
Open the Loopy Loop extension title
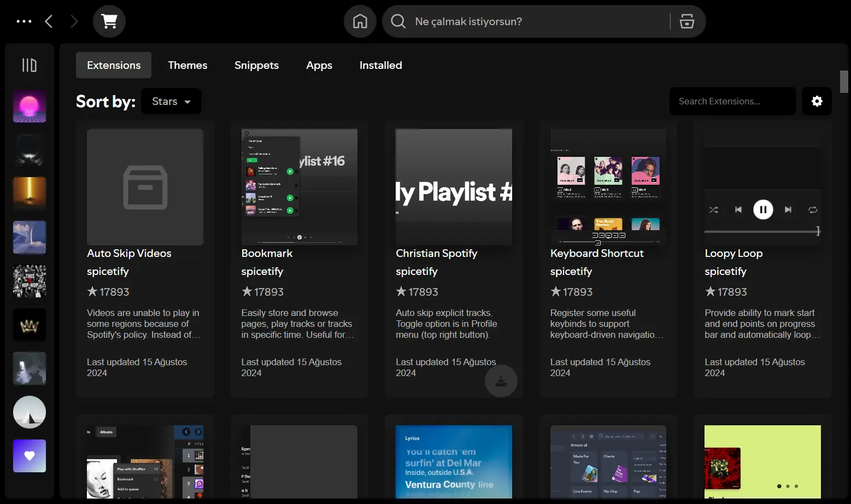[733, 253]
